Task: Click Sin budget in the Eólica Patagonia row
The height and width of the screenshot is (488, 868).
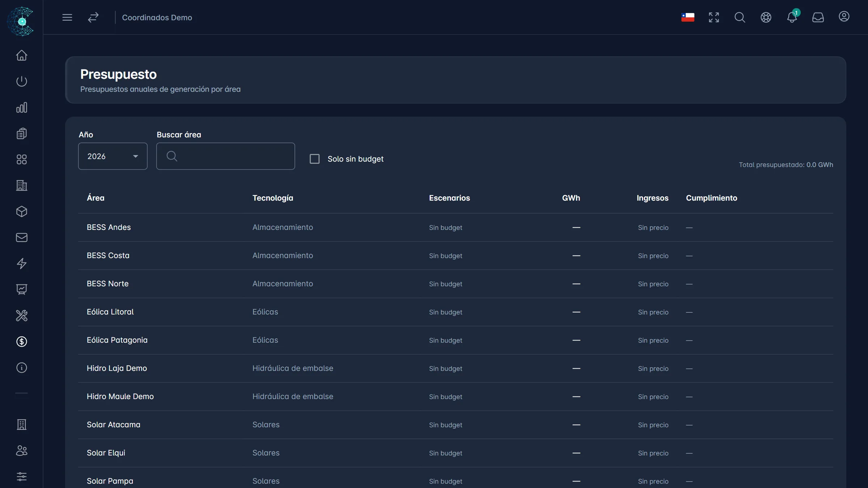Action: [446, 341]
